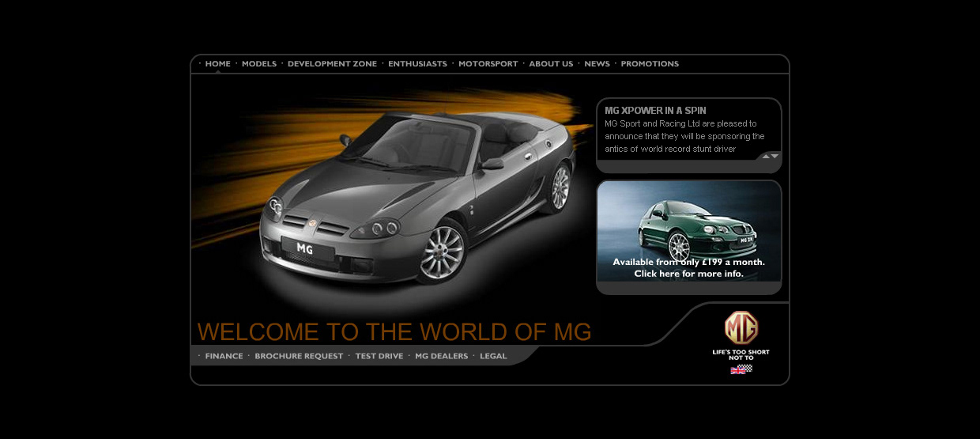Open the LEGAL link
Viewport: 980px width, 439px height.
click(493, 356)
